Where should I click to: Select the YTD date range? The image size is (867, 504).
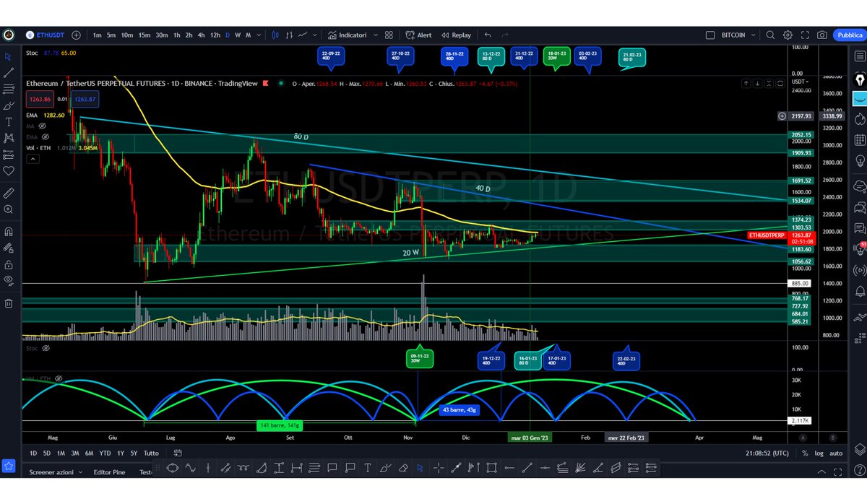[x=105, y=453]
